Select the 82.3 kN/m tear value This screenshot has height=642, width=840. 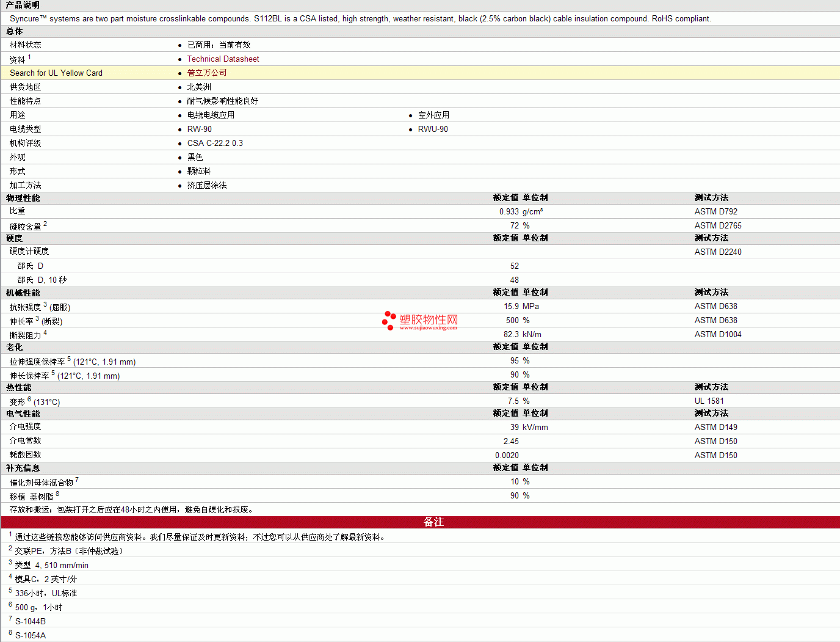[522, 335]
